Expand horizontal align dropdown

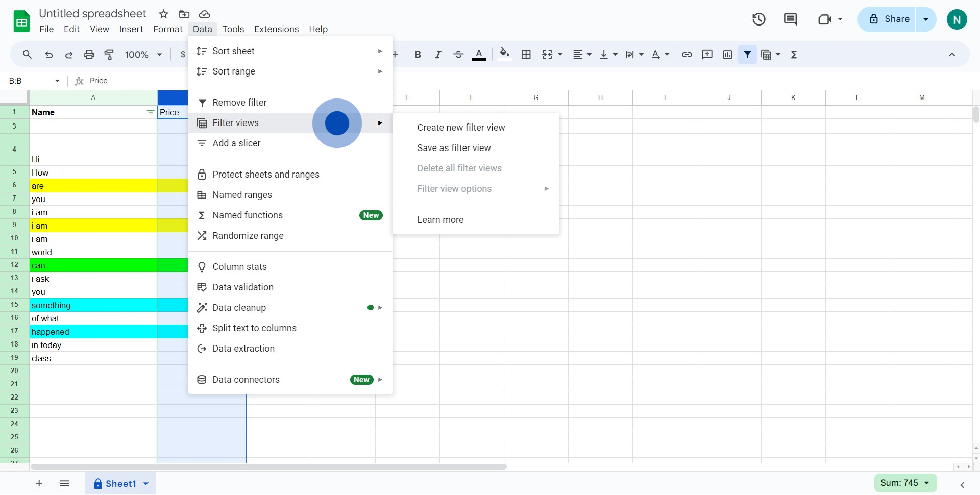click(x=589, y=54)
